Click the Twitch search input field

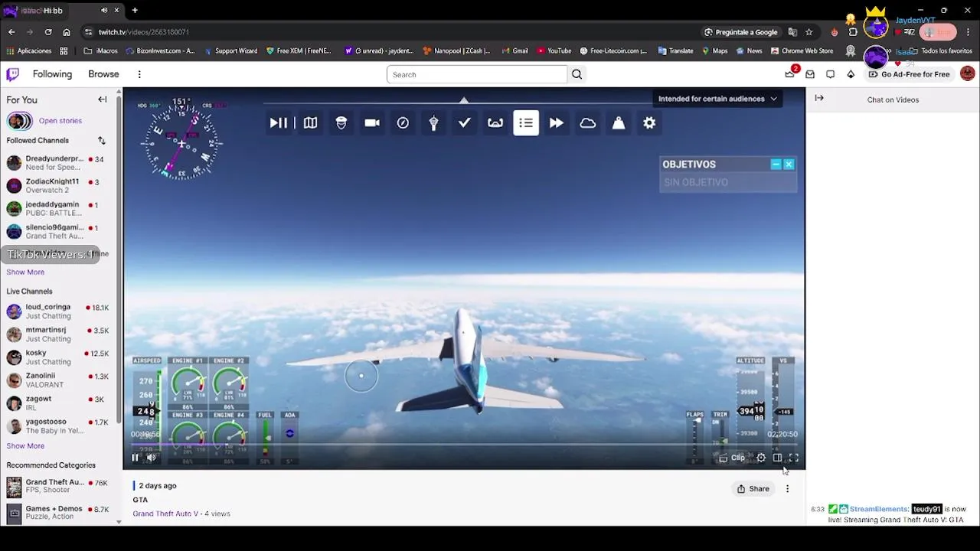pos(477,74)
